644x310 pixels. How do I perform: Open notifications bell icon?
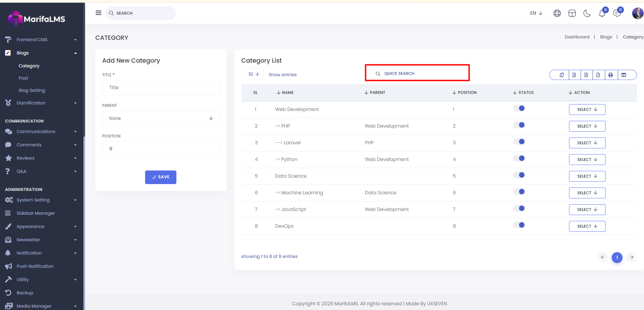(602, 13)
